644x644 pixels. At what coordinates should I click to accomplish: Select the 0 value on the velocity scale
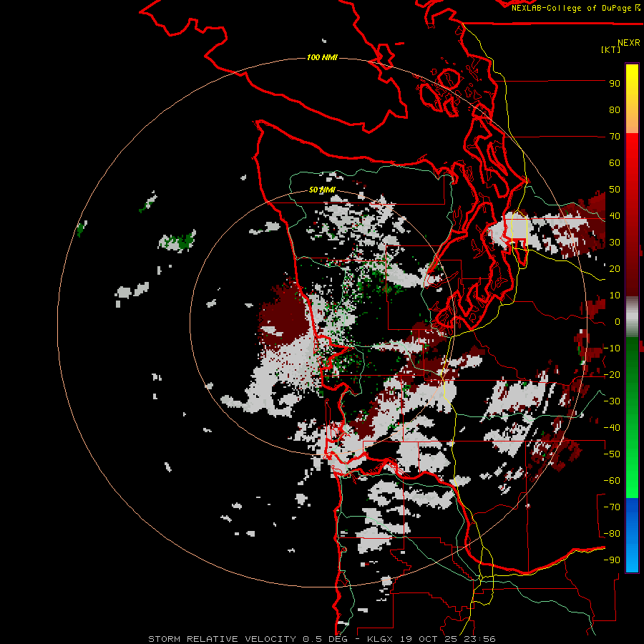click(618, 321)
